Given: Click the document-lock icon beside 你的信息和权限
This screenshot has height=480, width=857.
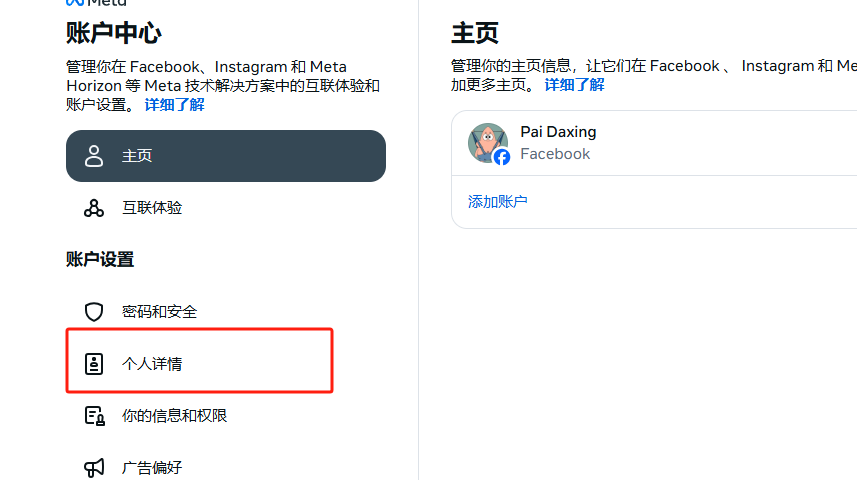Looking at the screenshot, I should tap(94, 416).
